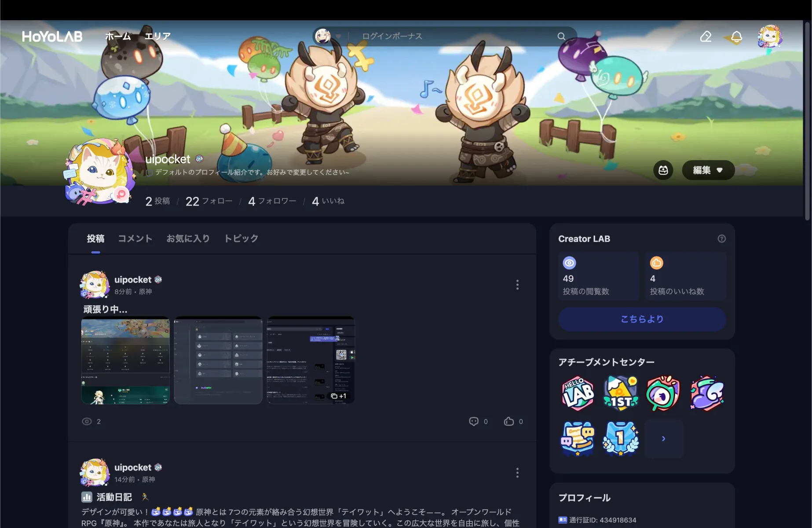Expand the 編集 button dropdown arrow

[x=720, y=170]
